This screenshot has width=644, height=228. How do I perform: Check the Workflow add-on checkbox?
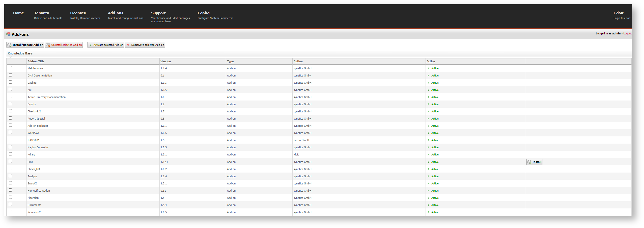coord(10,132)
